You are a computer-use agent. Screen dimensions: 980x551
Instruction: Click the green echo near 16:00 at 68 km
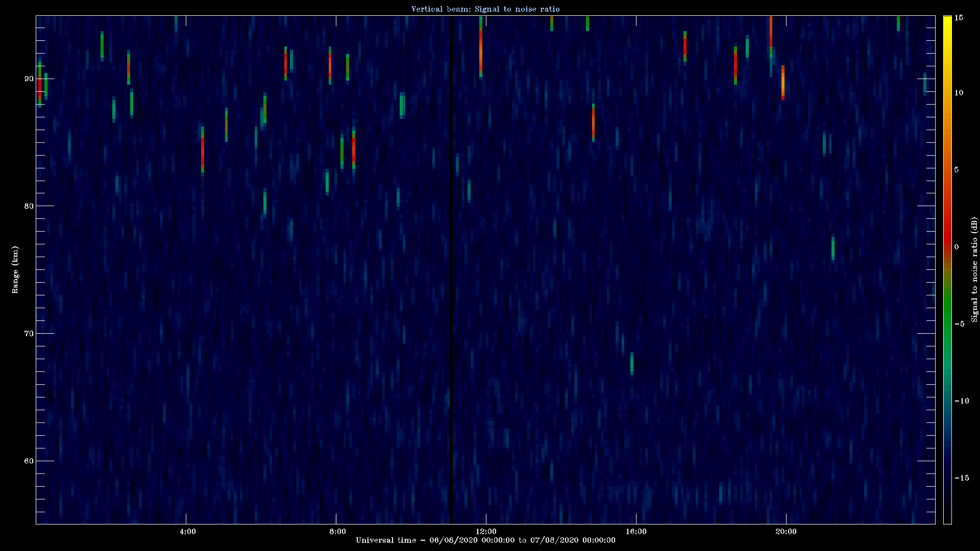[x=632, y=363]
